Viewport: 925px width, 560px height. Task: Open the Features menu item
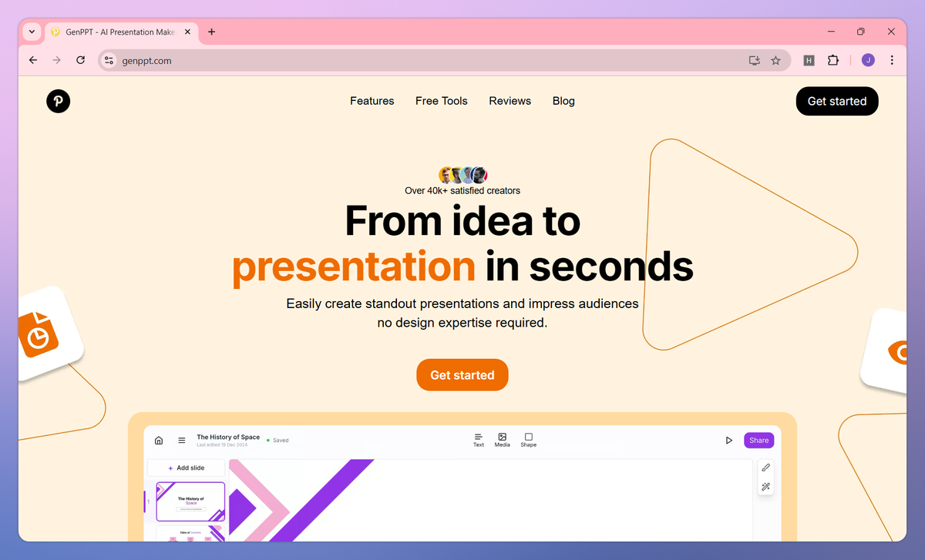372,101
